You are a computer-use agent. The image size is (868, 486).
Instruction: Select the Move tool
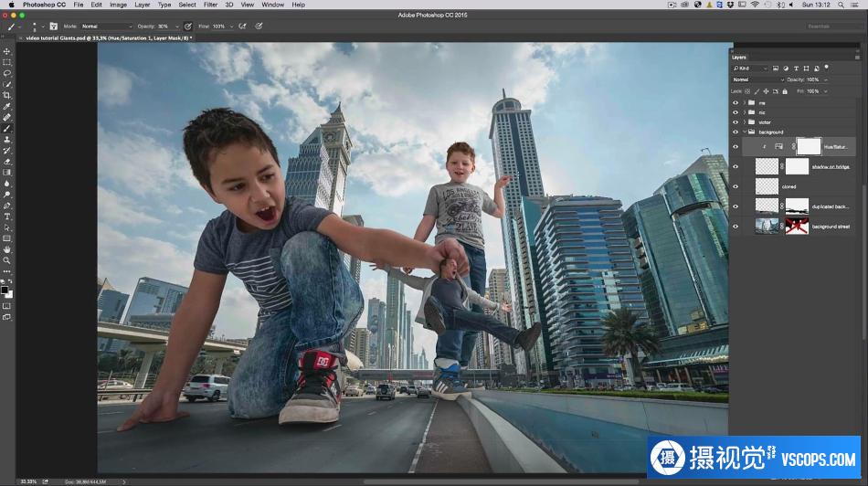point(6,51)
